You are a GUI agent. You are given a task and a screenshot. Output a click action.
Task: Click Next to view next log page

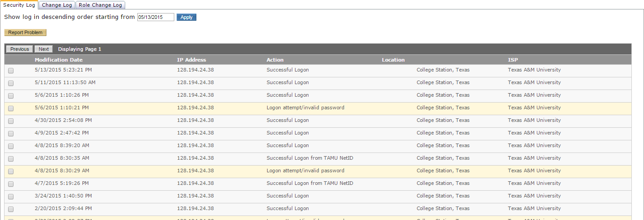[44, 49]
